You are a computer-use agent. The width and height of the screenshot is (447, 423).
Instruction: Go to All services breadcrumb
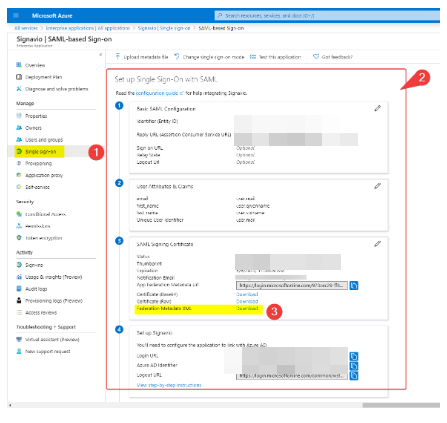26,28
